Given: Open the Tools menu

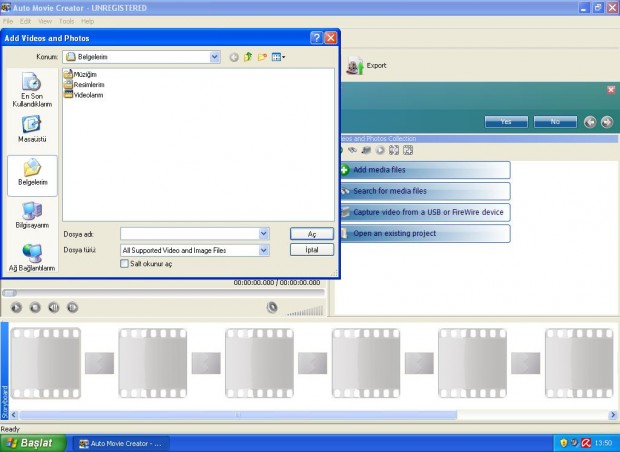Looking at the screenshot, I should coord(66,21).
